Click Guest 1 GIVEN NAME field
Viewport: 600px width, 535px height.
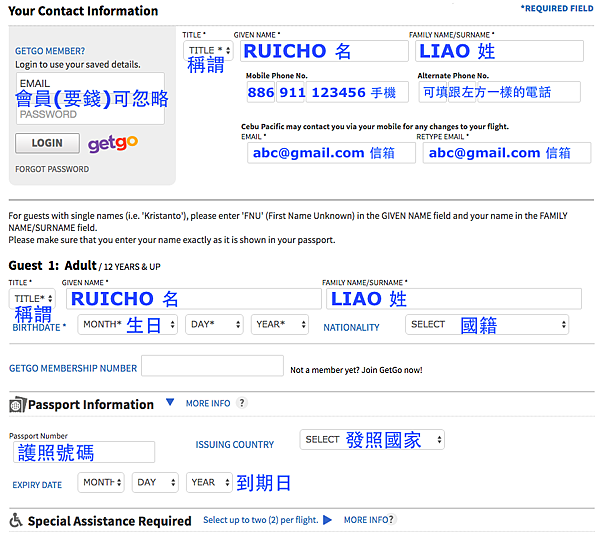[x=194, y=299]
